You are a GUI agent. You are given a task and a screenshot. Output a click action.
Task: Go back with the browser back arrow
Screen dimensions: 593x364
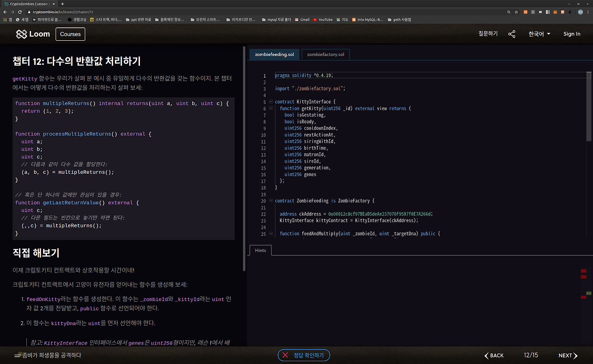point(6,12)
